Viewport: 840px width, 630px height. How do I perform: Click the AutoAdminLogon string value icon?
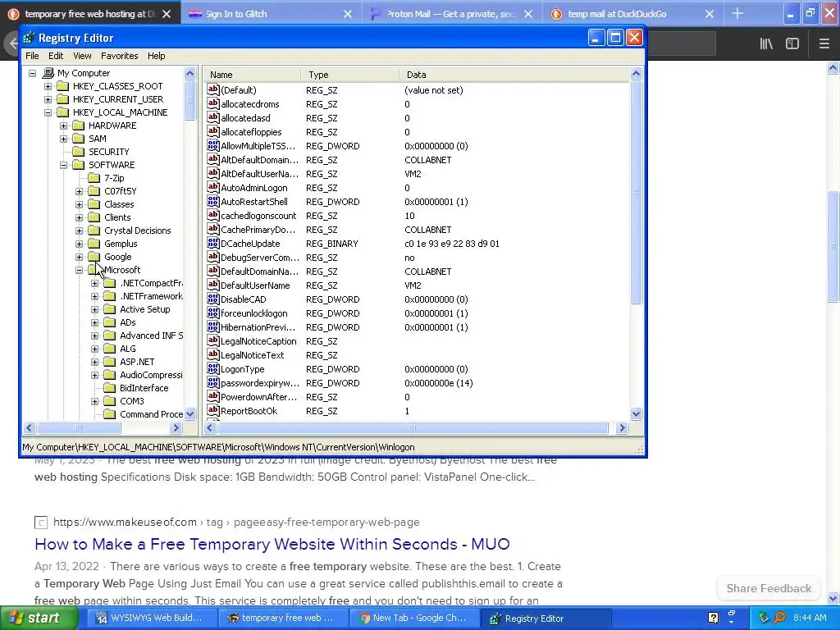pyautogui.click(x=213, y=187)
